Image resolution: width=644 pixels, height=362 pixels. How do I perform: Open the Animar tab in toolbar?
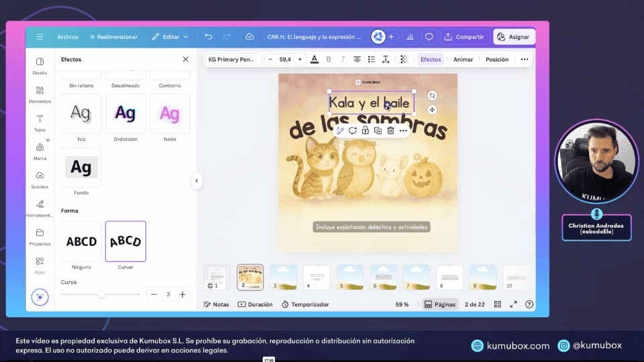pos(463,59)
